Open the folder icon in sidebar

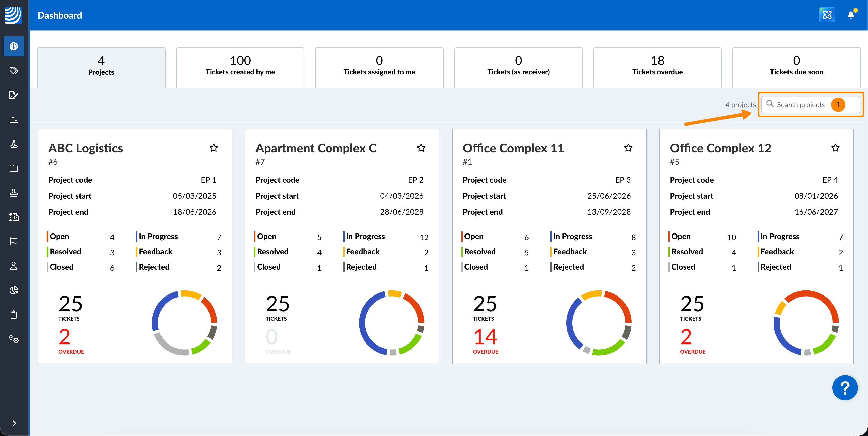(13, 168)
